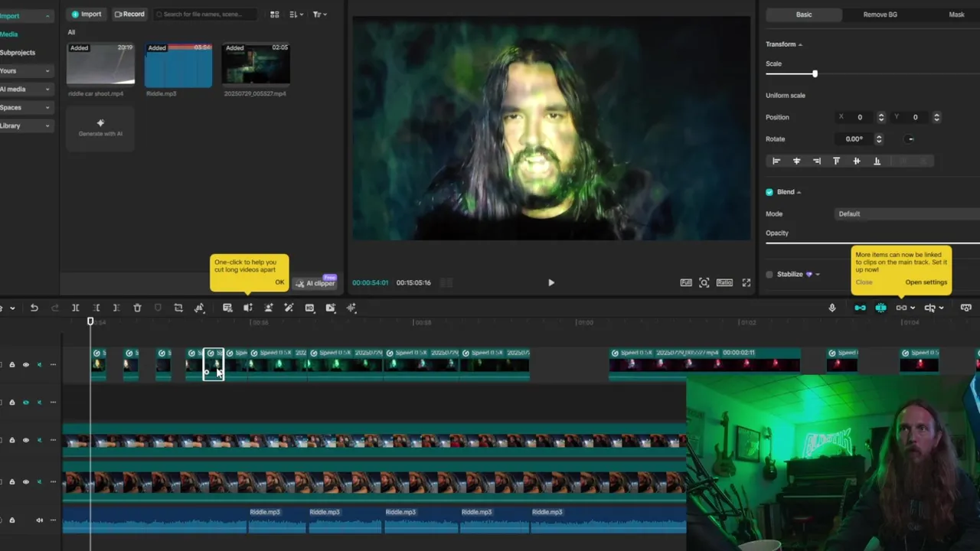This screenshot has height=551, width=980.
Task: Align the clip to the right edge
Action: (x=816, y=161)
